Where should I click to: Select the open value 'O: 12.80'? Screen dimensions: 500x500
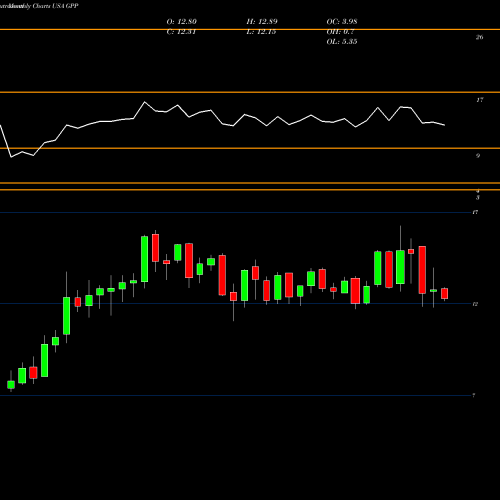(181, 22)
